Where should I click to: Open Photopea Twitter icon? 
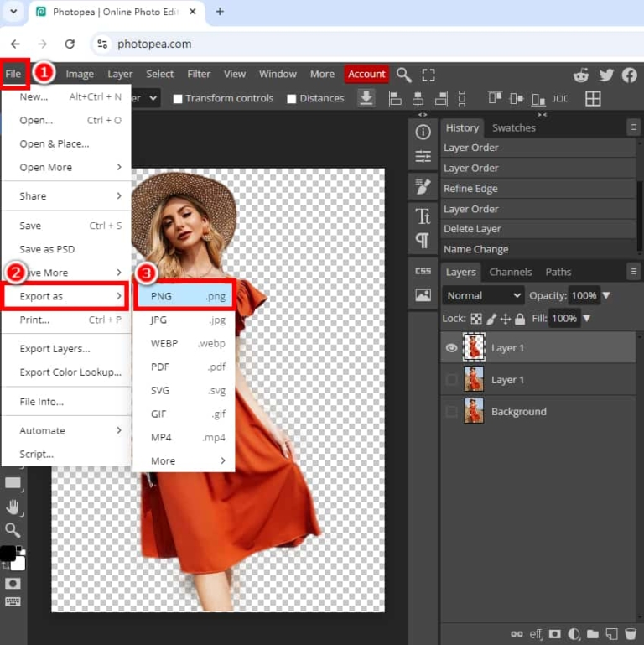pos(606,75)
